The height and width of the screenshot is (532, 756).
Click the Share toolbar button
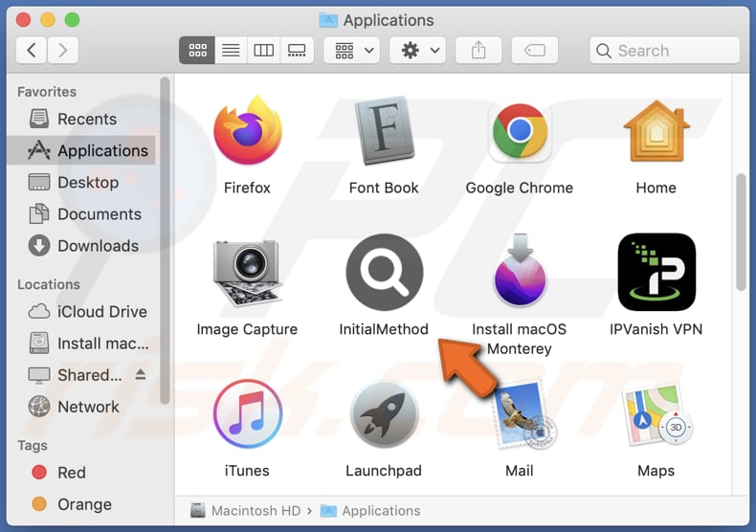click(x=478, y=51)
